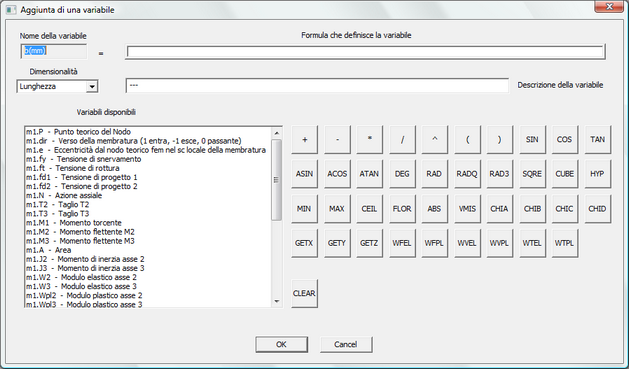
Task: Insert a closing parenthesis
Action: [499, 139]
